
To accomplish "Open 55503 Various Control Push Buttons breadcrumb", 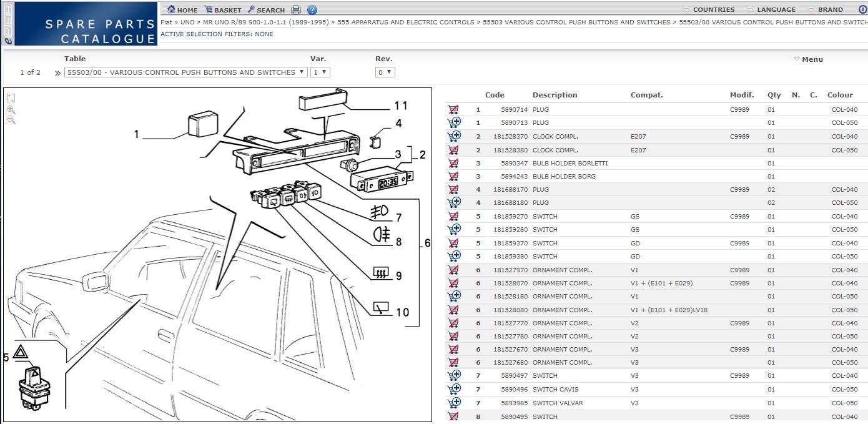I will point(576,22).
